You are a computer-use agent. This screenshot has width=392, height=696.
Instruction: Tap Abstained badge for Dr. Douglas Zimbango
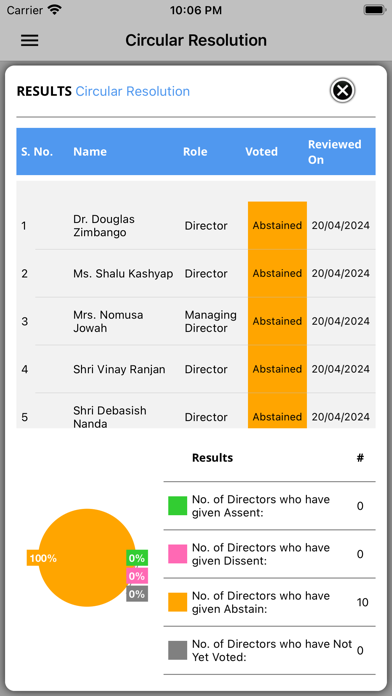pyautogui.click(x=277, y=225)
